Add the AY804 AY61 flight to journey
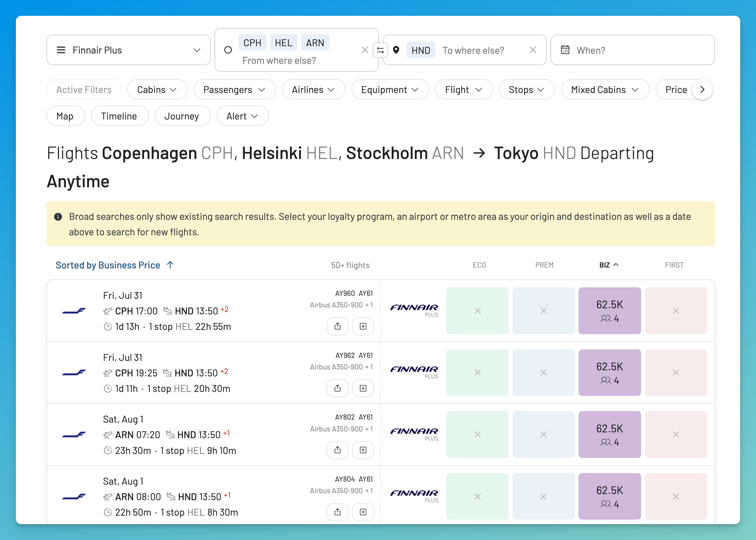 pos(363,512)
